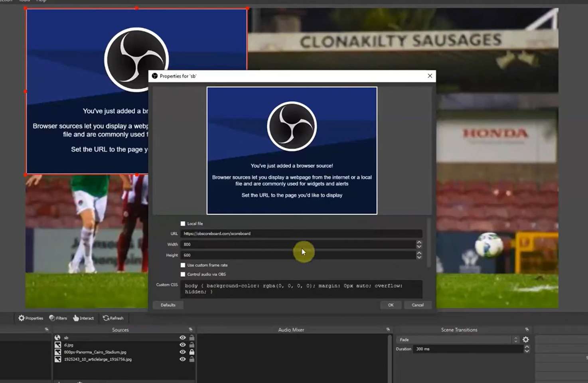Screen dimensions: 588x383
Task: Lock the d.jpg source
Action: [x=192, y=345]
